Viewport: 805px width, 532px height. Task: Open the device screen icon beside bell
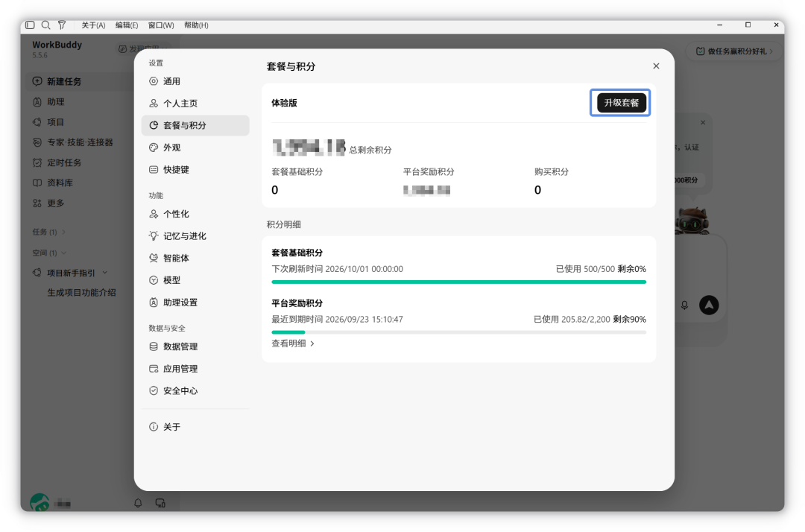click(x=160, y=503)
